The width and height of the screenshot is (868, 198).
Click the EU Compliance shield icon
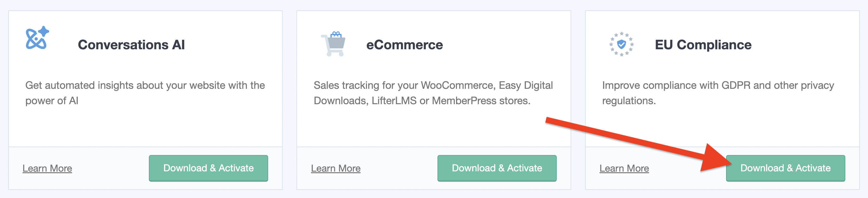[x=621, y=44]
